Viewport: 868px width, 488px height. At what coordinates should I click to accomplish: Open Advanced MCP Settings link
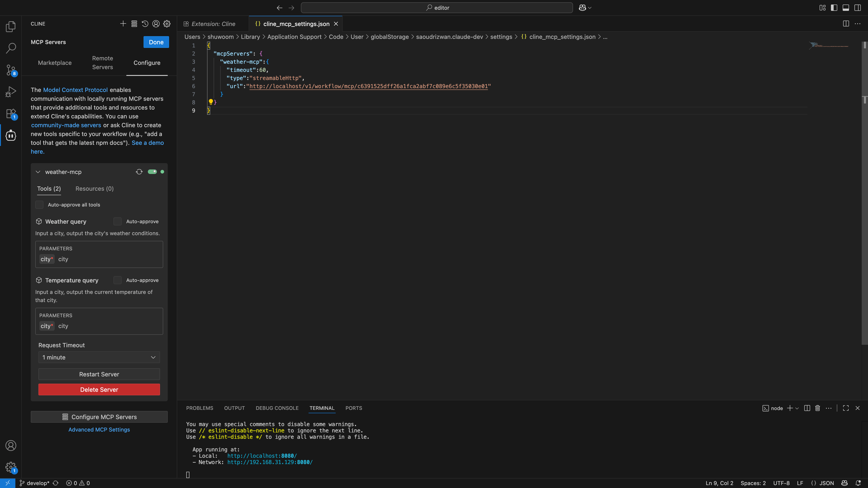(99, 429)
